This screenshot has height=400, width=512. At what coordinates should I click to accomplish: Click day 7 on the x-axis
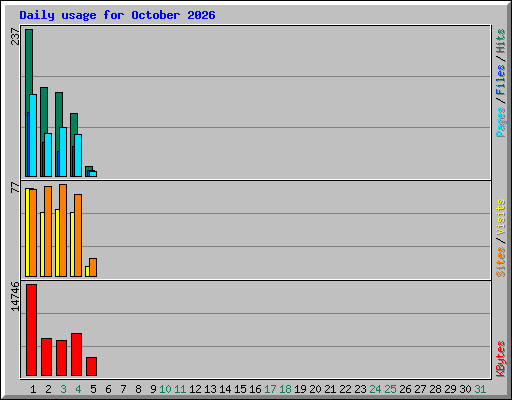coord(123,389)
